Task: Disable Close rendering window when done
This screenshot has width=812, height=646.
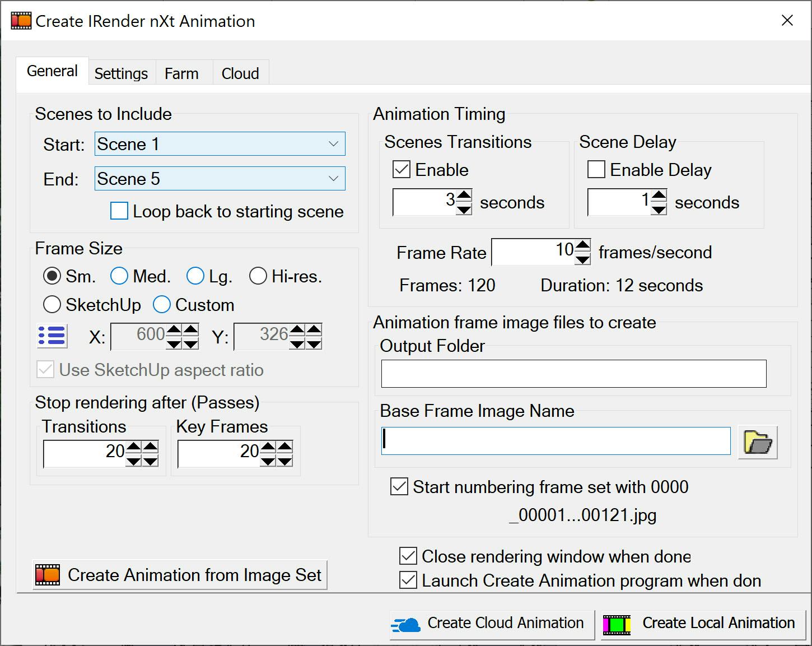Action: (407, 556)
